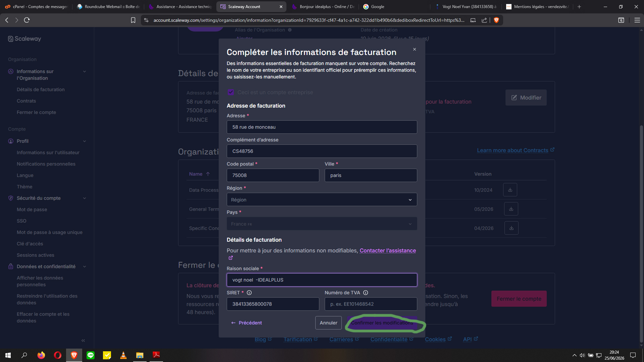Open VLC from the Windows taskbar
Screen dimensions: 644x362
pos(123,355)
